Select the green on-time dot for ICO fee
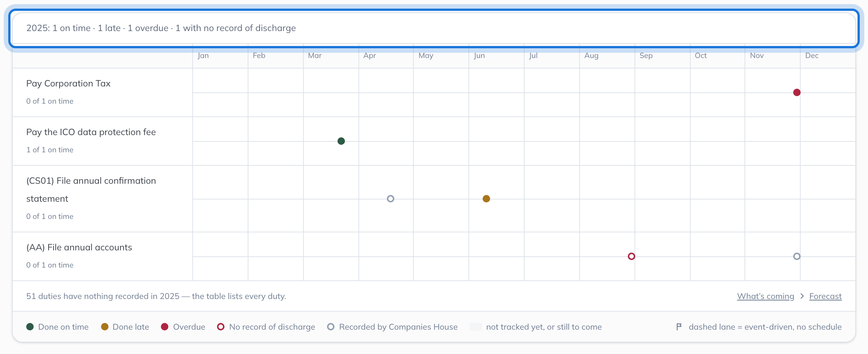Screen dimensions: 868x354 click(341, 141)
